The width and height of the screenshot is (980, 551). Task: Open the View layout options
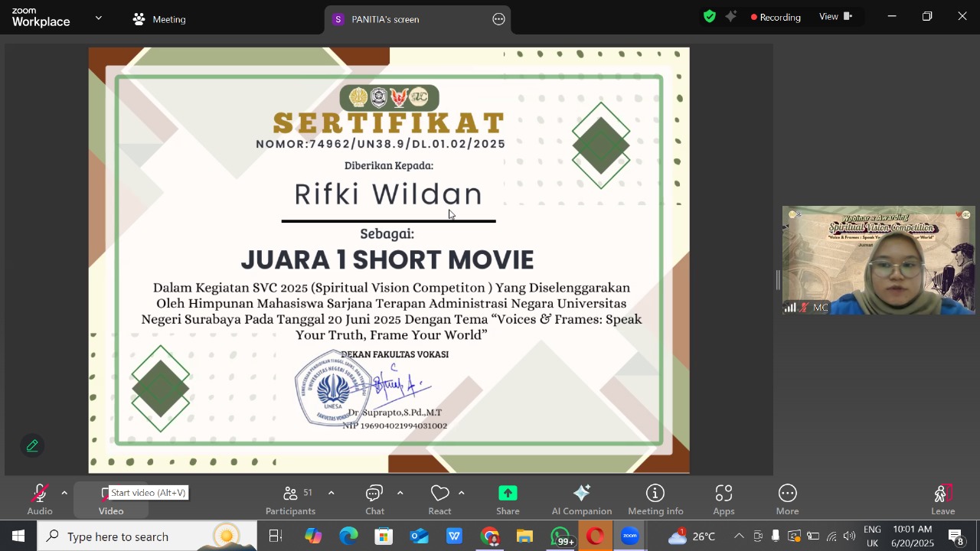(835, 17)
